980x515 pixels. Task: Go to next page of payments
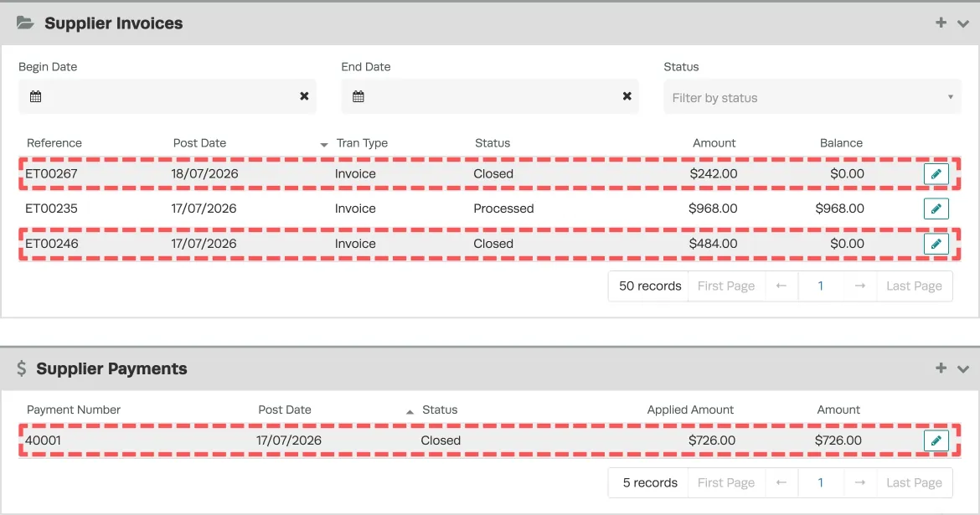(x=860, y=483)
